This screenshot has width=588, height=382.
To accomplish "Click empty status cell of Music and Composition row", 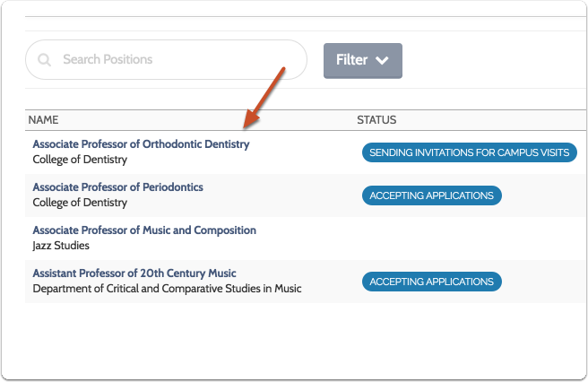I will pos(448,238).
